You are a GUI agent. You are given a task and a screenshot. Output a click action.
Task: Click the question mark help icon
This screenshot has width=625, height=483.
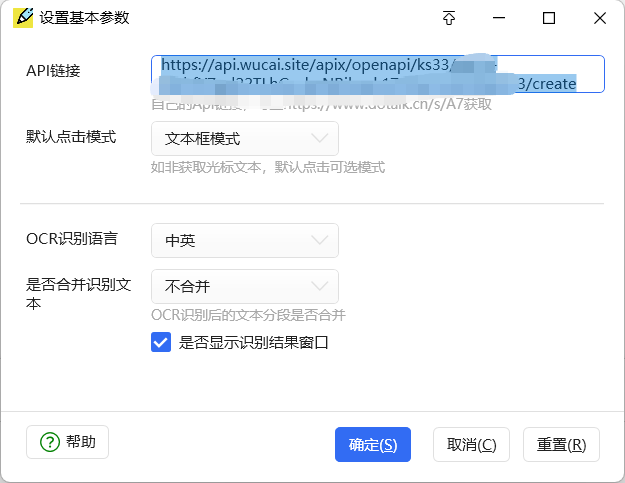coord(49,442)
